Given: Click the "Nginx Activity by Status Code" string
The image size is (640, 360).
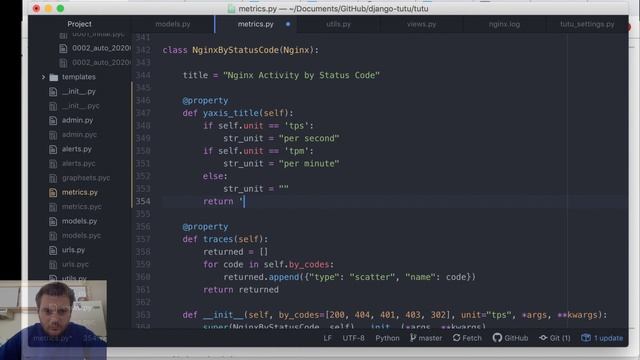Looking at the screenshot, I should (x=301, y=76).
